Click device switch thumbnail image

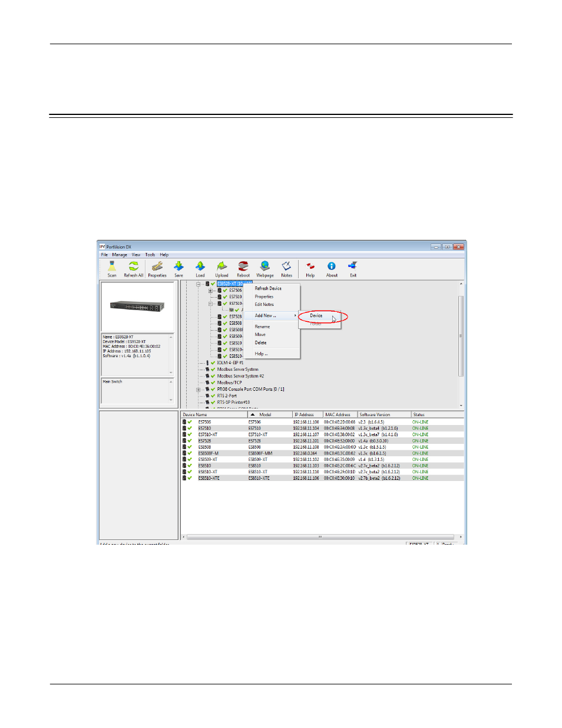[x=137, y=307]
